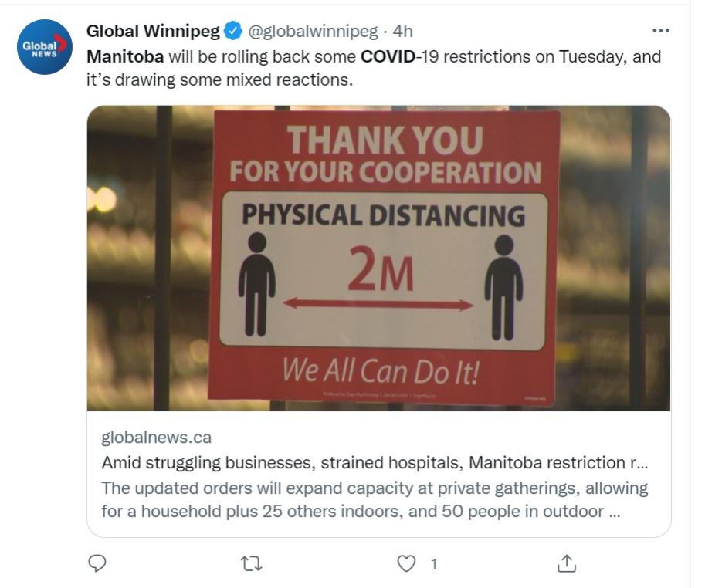
Task: Open the three-dot more options menu
Action: click(660, 31)
